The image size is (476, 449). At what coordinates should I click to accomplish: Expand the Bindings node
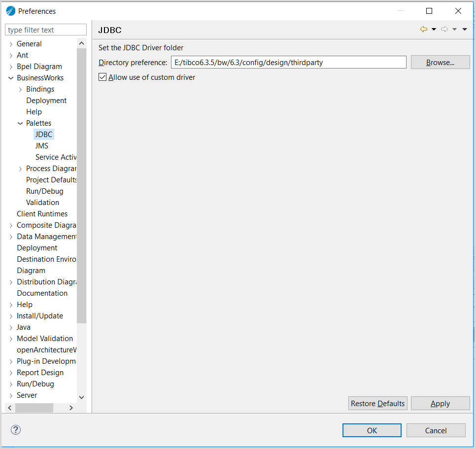coord(20,89)
